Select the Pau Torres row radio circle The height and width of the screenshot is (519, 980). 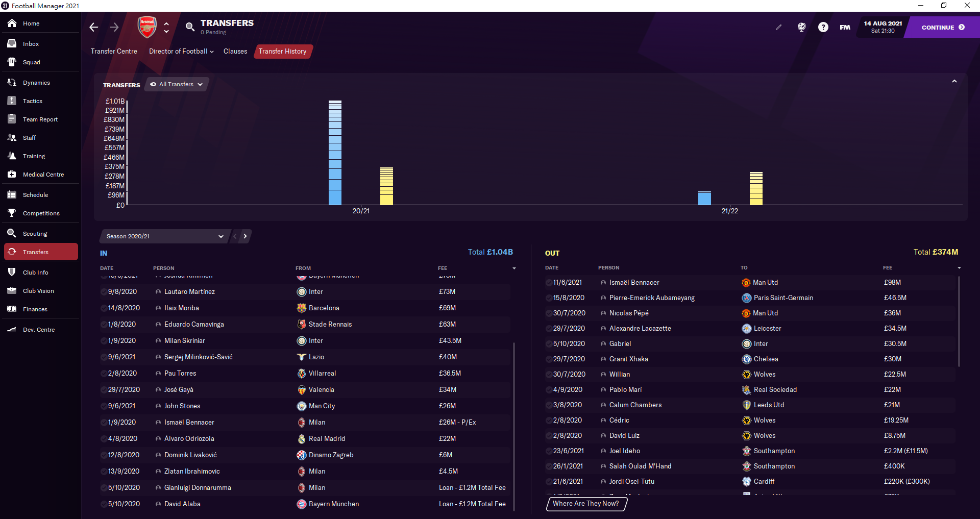[x=104, y=374]
